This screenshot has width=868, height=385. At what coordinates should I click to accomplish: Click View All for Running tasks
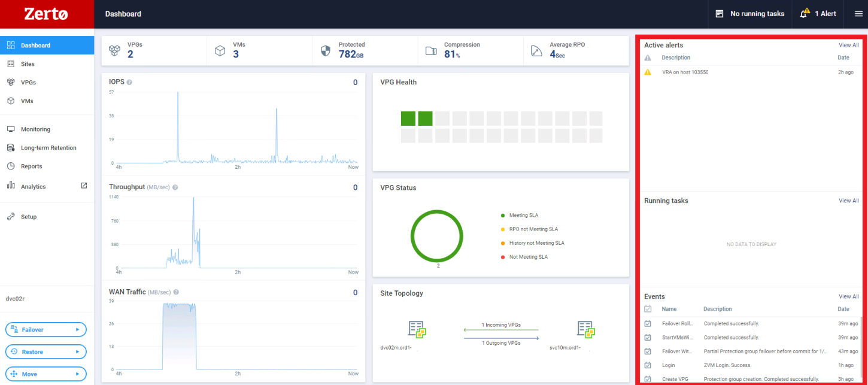click(848, 201)
